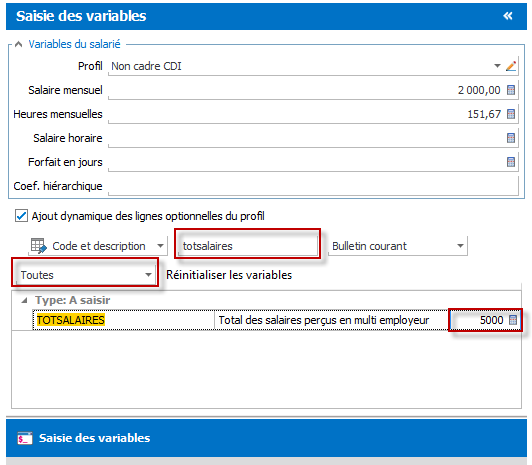
Task: Toggle Ajout dynamique des lignes optionnelles checkbox
Action: (21, 216)
